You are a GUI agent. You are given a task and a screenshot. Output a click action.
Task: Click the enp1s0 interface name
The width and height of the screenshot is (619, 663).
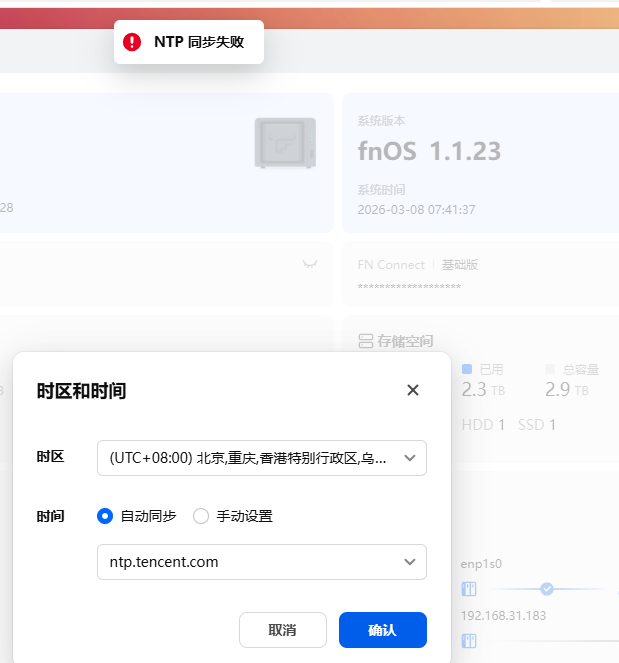[481, 564]
